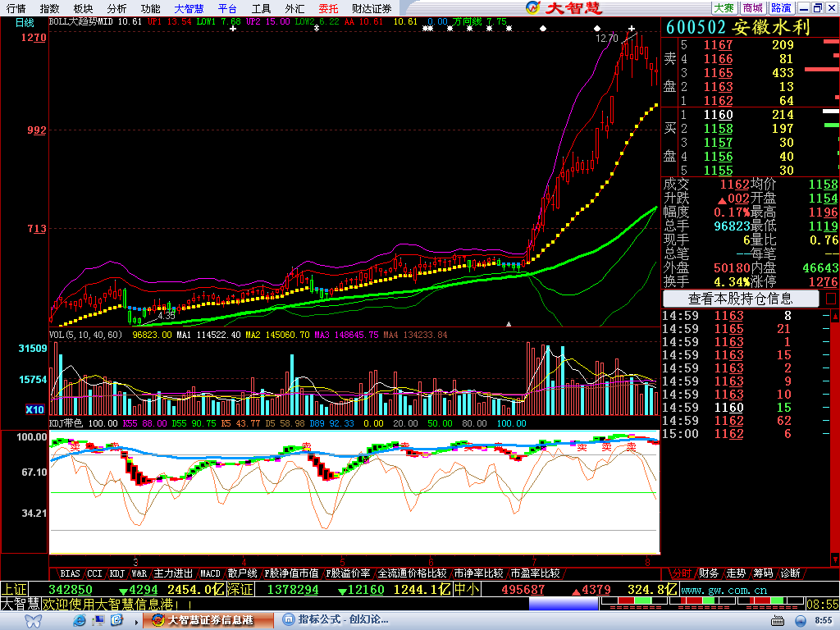This screenshot has width=840, height=630.
Task: Click the 商城 button in title bar
Action: point(753,8)
